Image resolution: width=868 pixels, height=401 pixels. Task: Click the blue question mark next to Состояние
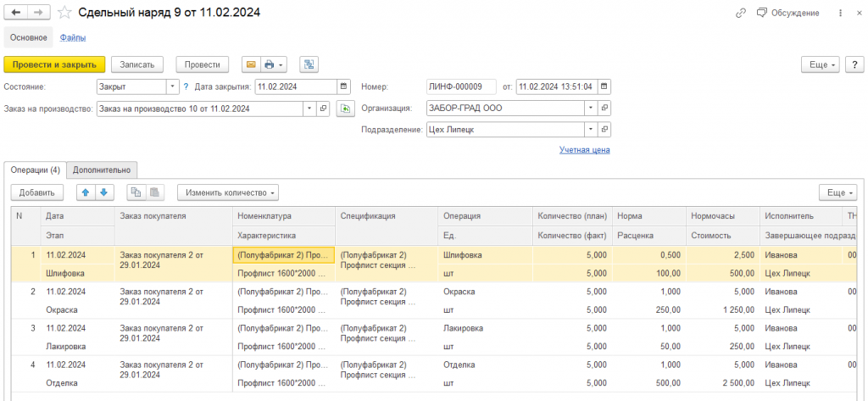click(186, 87)
